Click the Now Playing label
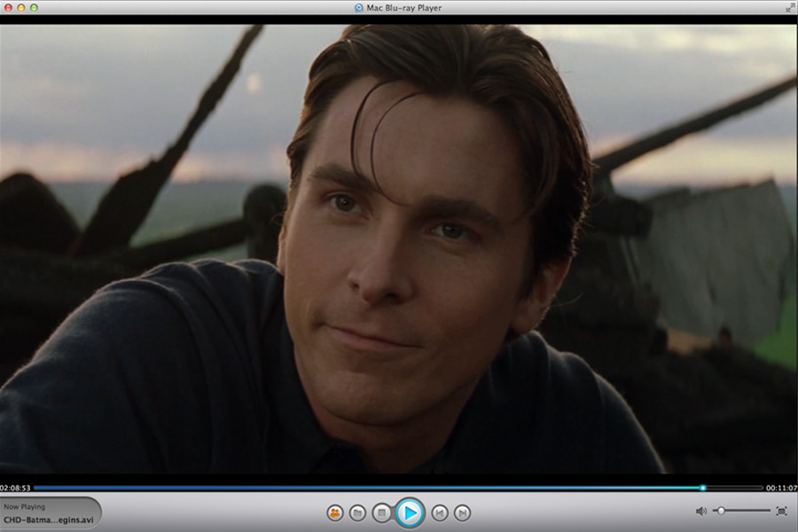Viewport: 798px width, 532px height. 25,506
